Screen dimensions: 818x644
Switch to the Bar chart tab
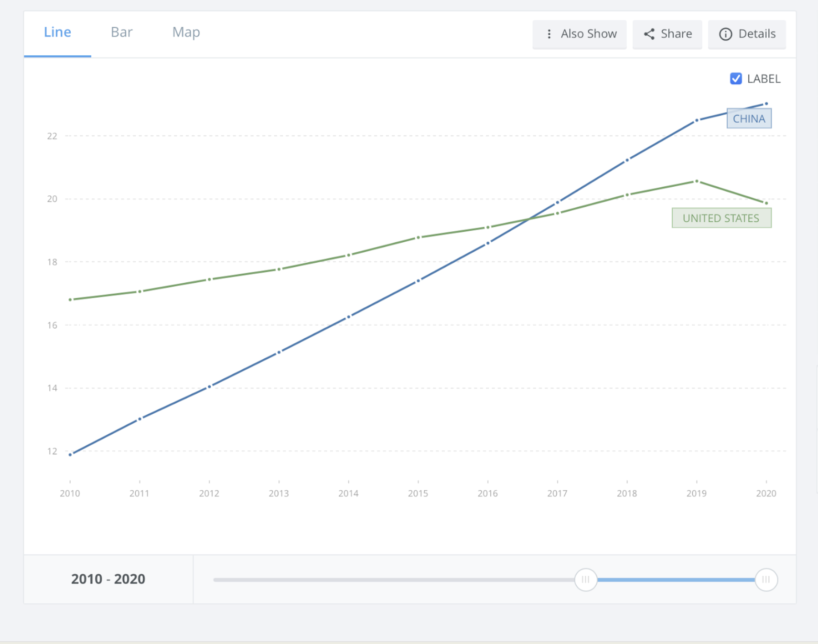click(x=121, y=32)
